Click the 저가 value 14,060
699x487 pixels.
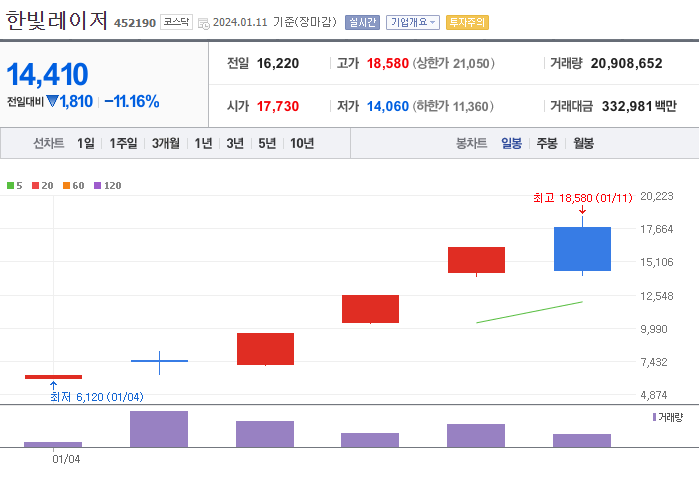point(387,106)
